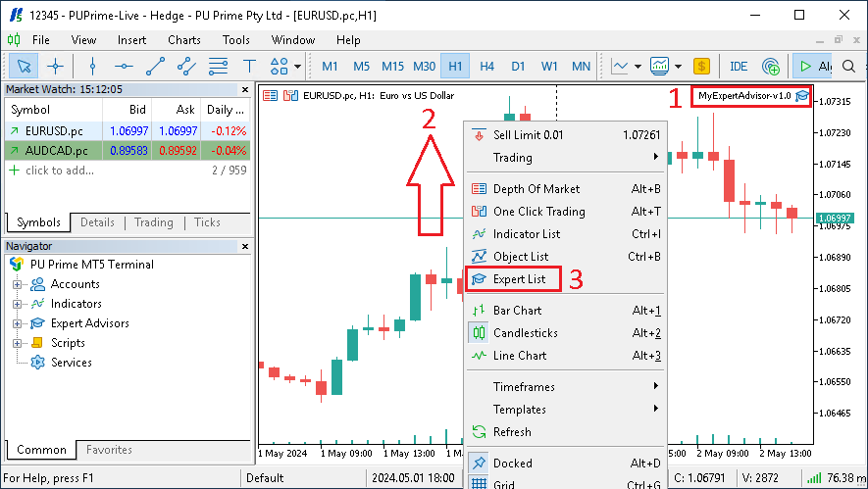The width and height of the screenshot is (868, 489).
Task: Click MyExpertAdvisor-v1.0 hat icon
Action: [x=802, y=96]
